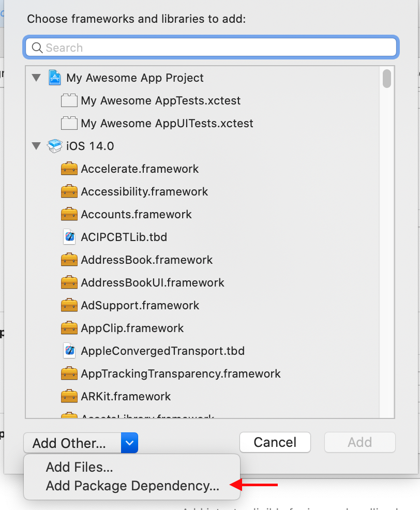
Task: Select Accessibility.framework in the list
Action: pyautogui.click(x=202, y=191)
